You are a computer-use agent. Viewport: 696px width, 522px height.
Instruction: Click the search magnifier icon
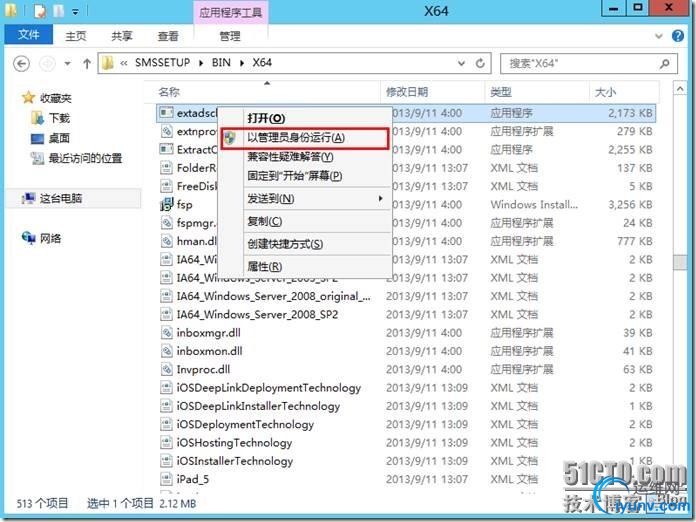tap(664, 63)
